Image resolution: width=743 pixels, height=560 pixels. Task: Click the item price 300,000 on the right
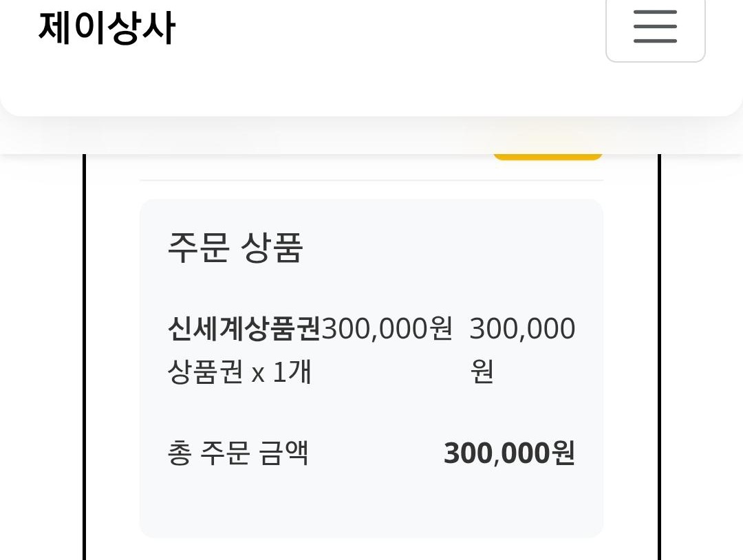point(522,329)
